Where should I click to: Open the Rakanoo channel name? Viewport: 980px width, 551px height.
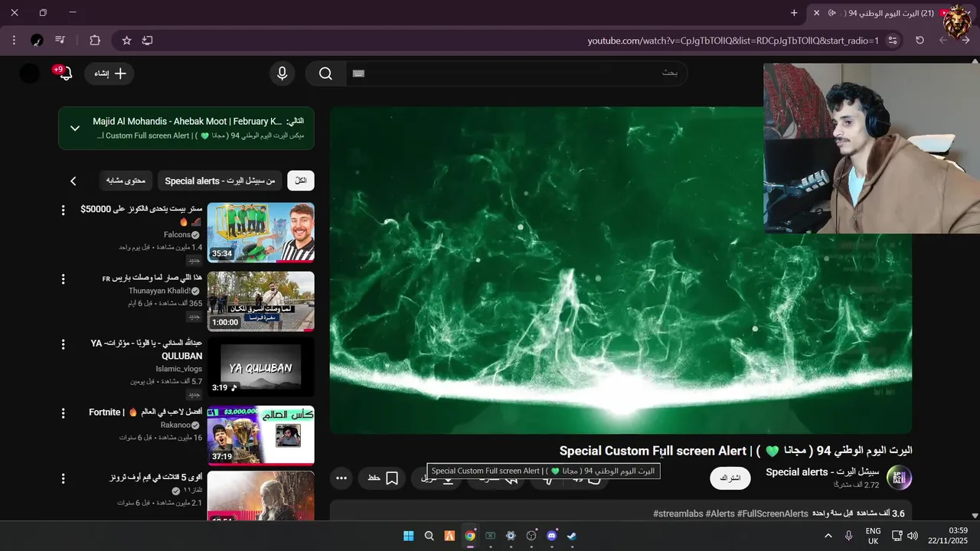tap(175, 425)
